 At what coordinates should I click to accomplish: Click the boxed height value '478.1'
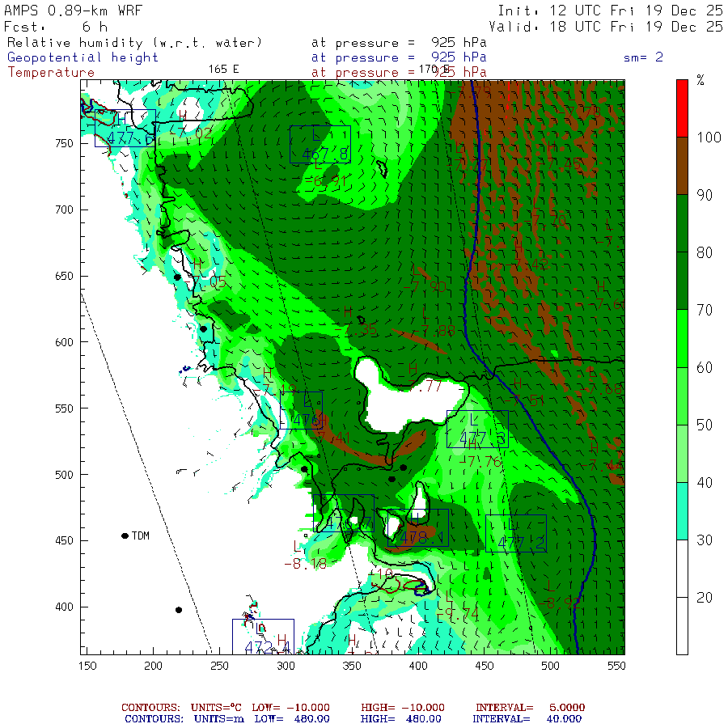(x=421, y=538)
